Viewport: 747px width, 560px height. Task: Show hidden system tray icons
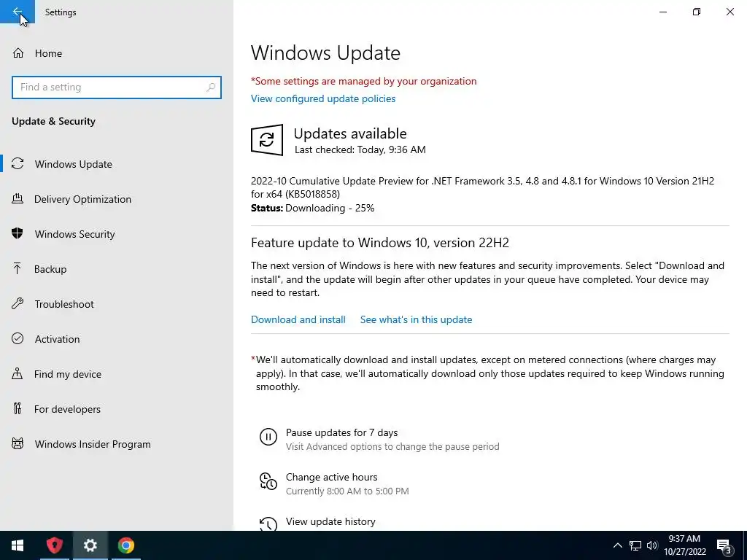tap(617, 545)
